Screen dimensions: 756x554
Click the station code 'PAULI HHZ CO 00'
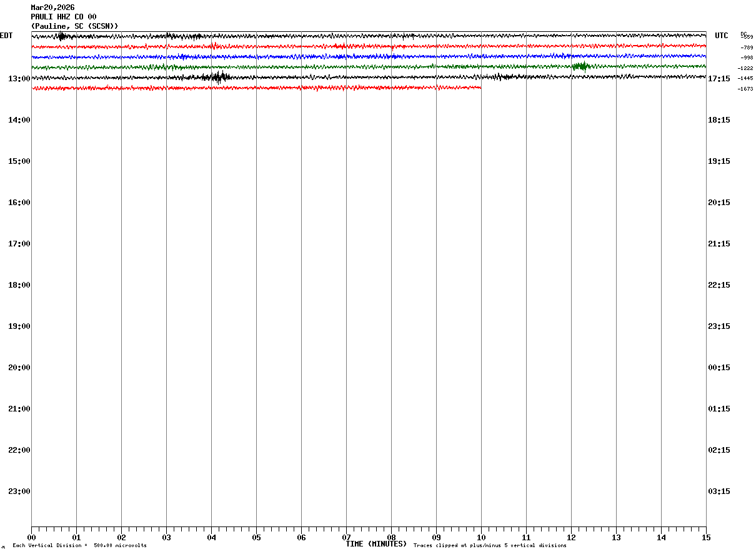[x=64, y=17]
